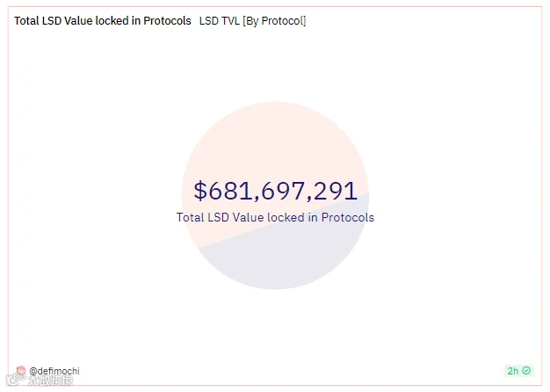Click 'LSD TVL' in the header subtitle
Image resolution: width=550 pixels, height=392 pixels.
pyautogui.click(x=220, y=21)
